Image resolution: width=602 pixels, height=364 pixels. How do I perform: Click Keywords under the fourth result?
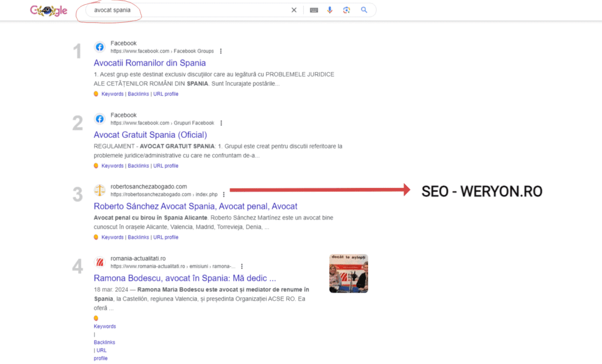coord(105,326)
